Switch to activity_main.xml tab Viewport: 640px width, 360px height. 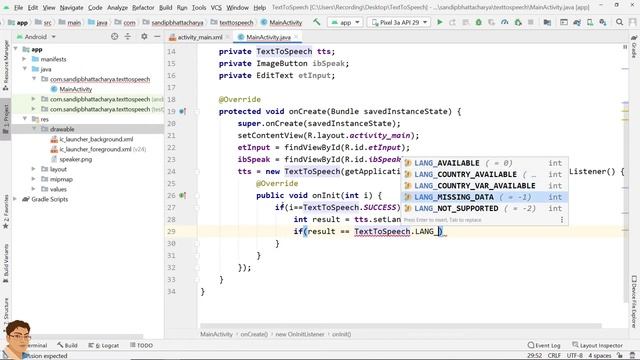click(200, 37)
